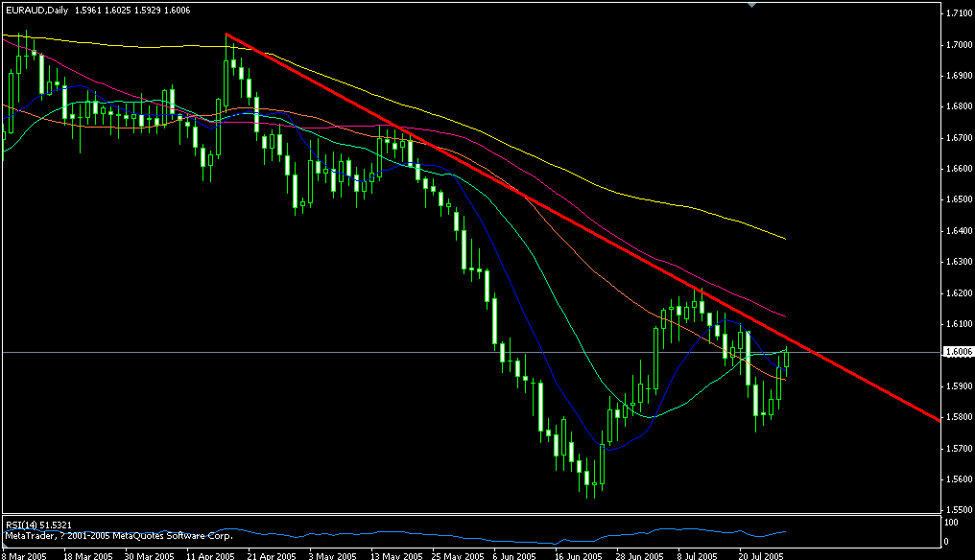The height and width of the screenshot is (560, 975).
Task: Click the 6 Jun 2005 date label
Action: tap(514, 555)
